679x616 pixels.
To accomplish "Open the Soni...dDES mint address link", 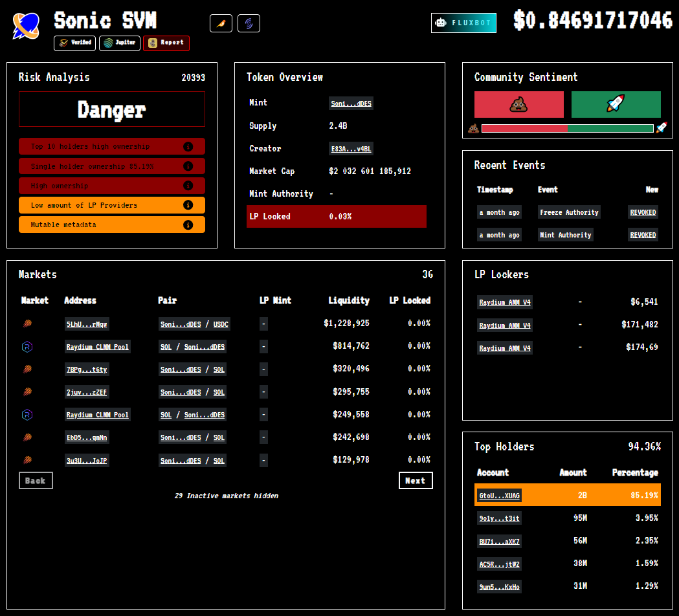I will click(x=351, y=104).
